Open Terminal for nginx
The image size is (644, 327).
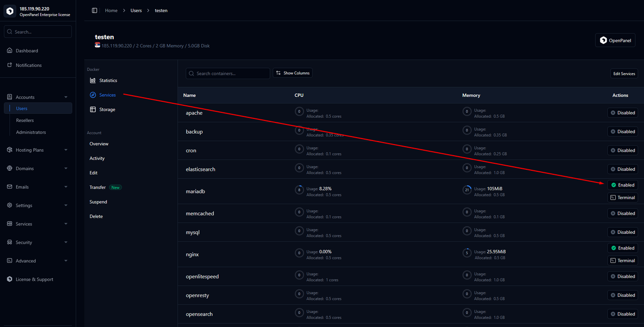(622, 260)
